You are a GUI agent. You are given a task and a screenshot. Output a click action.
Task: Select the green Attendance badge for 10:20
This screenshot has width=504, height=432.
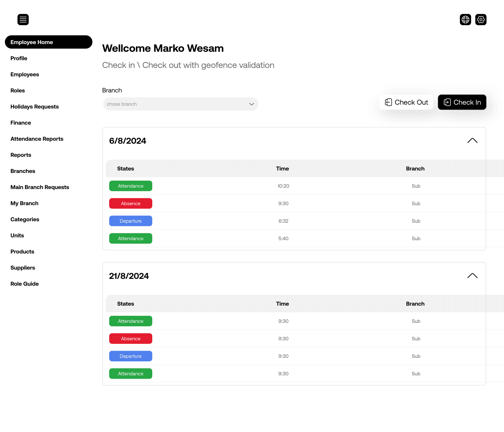[130, 186]
